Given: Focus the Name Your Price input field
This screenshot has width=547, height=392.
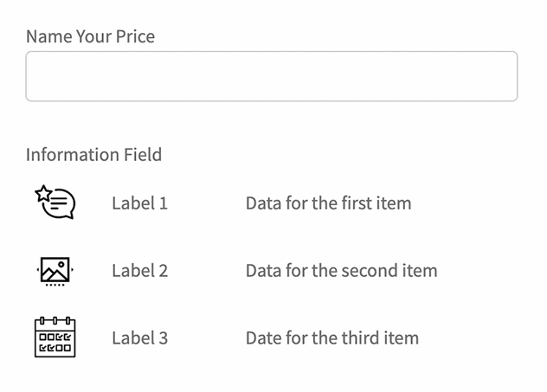Looking at the screenshot, I should click(272, 76).
